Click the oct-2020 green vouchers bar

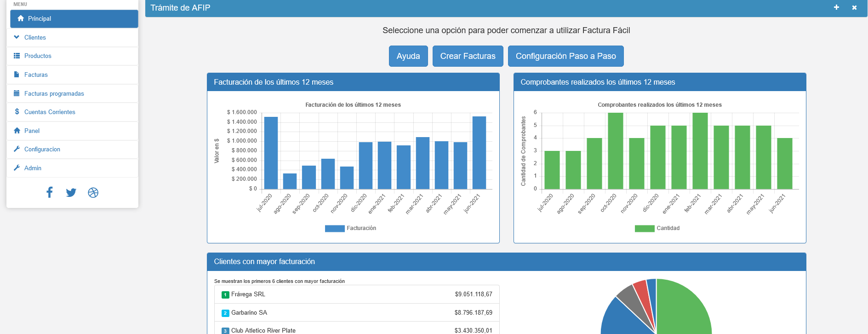[616, 151]
